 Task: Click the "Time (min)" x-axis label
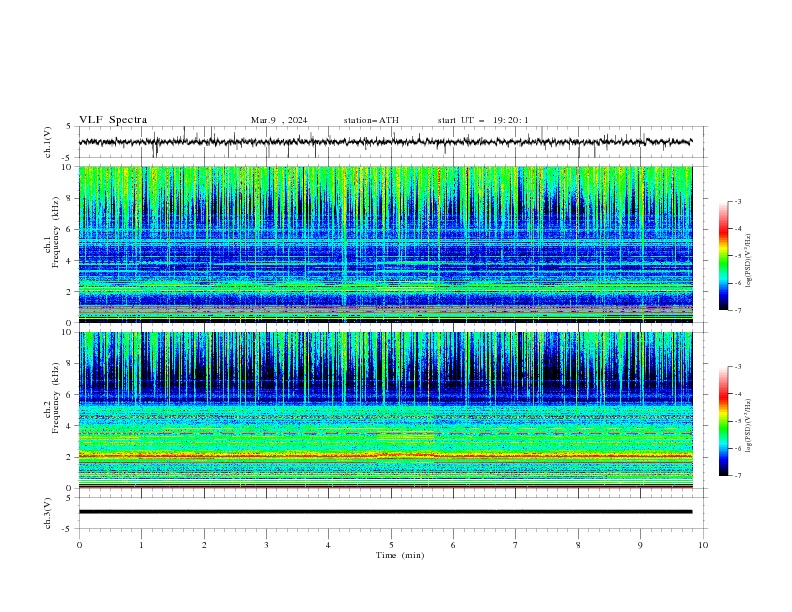coord(400,555)
